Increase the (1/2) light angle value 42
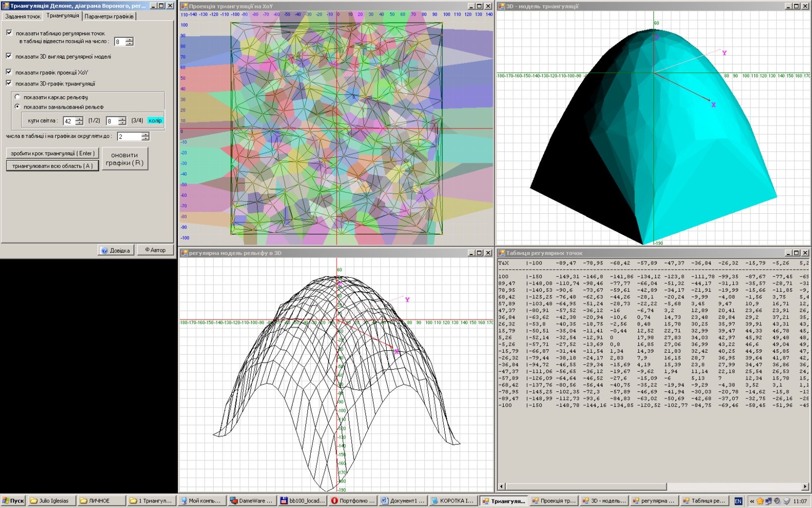 point(79,119)
